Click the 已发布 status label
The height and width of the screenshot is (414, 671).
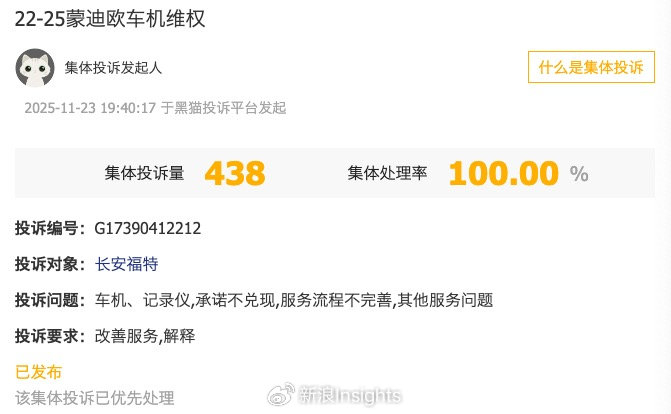(x=39, y=372)
